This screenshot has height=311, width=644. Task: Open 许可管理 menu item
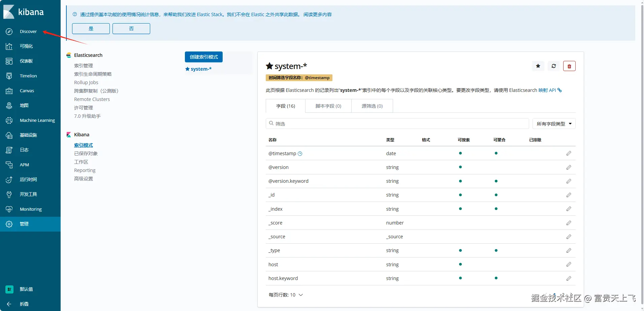[84, 108]
